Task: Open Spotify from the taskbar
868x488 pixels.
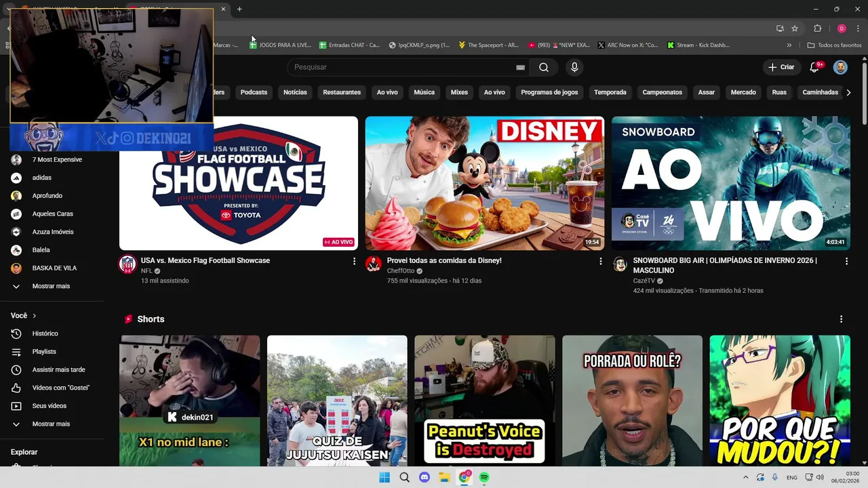Action: [484, 477]
